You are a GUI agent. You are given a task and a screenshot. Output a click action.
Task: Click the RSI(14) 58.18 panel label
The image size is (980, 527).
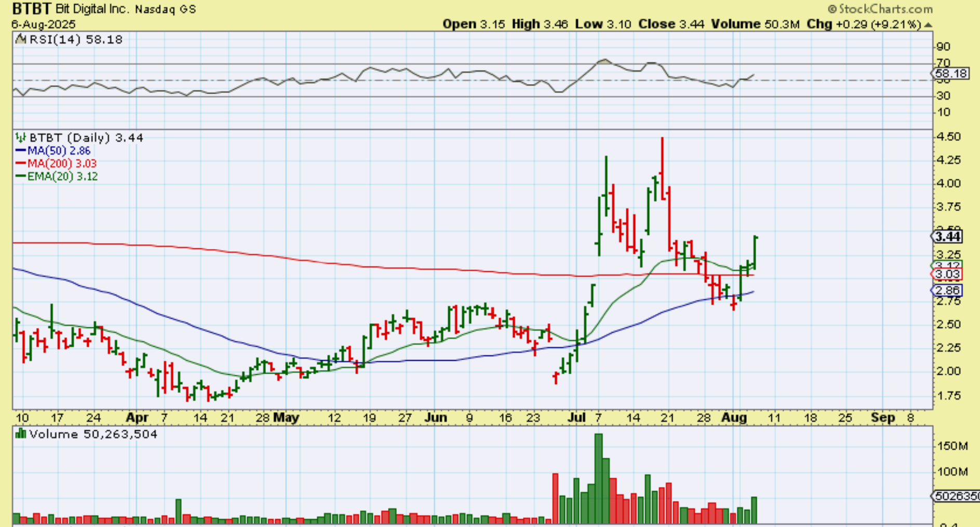point(76,39)
